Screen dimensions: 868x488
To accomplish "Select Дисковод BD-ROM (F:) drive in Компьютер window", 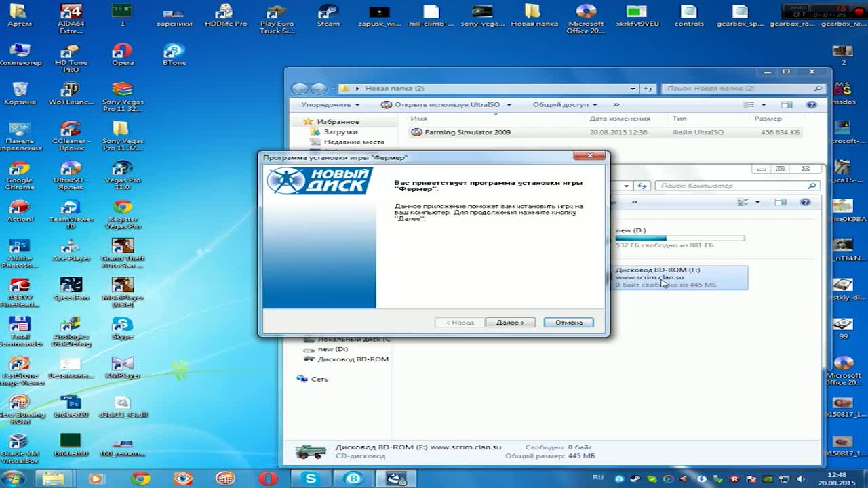I will pyautogui.click(x=679, y=277).
